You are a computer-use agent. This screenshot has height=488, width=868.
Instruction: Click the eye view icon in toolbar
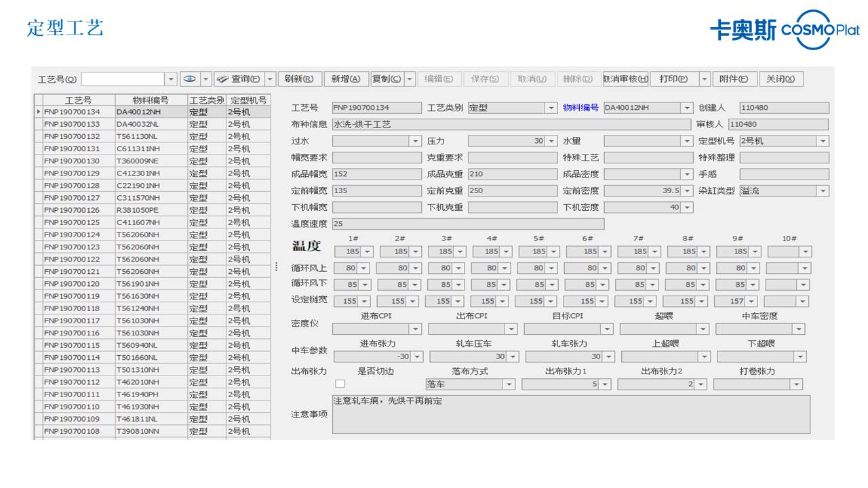click(x=190, y=79)
